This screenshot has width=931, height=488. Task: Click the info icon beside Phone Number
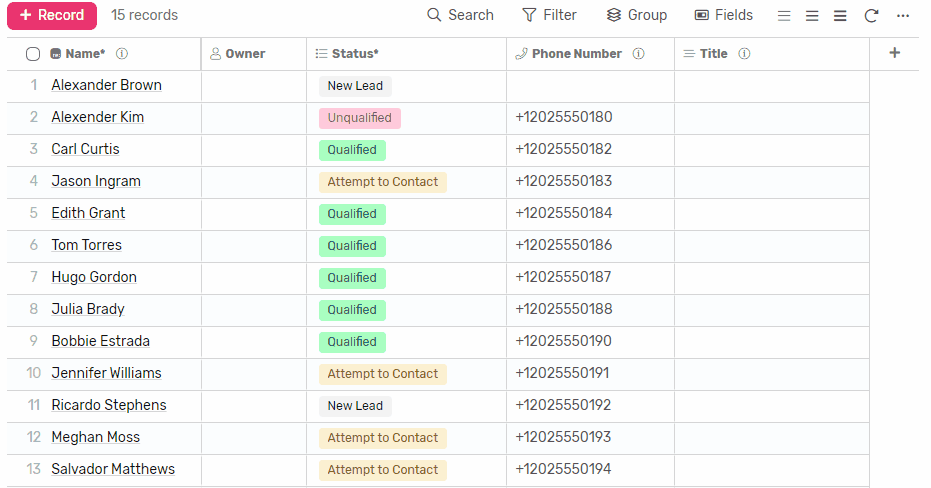pyautogui.click(x=638, y=53)
